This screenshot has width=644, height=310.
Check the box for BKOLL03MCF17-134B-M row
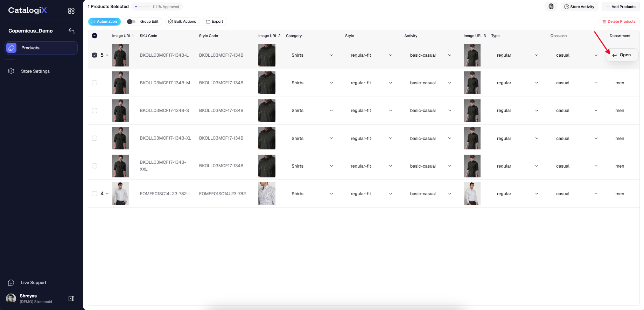click(94, 83)
